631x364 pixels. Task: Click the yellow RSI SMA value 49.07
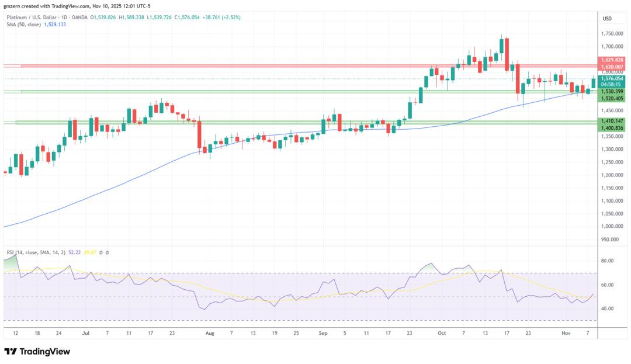(90, 252)
